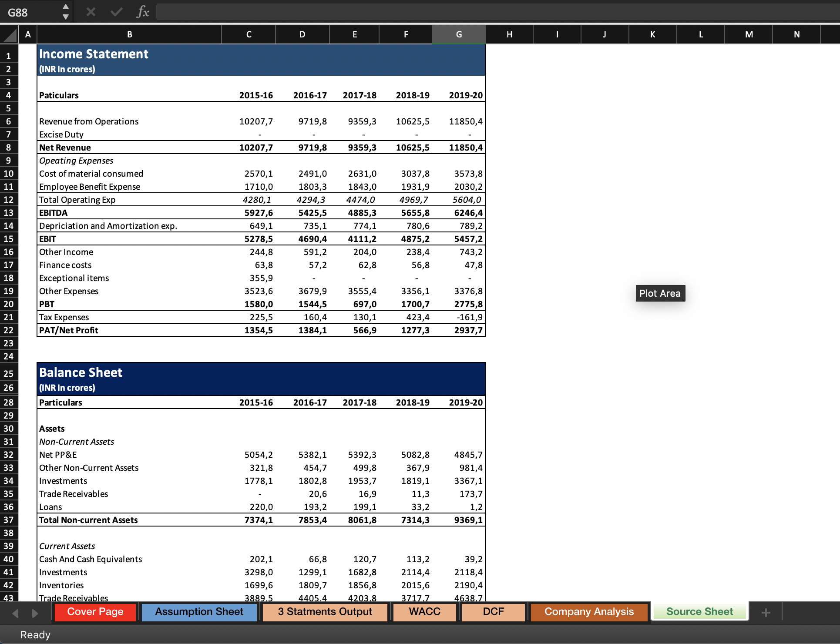The height and width of the screenshot is (644, 840).
Task: Select column H header
Action: pos(509,34)
